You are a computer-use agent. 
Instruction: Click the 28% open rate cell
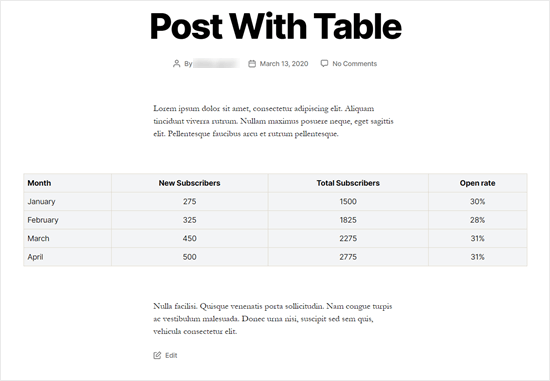[x=477, y=220]
